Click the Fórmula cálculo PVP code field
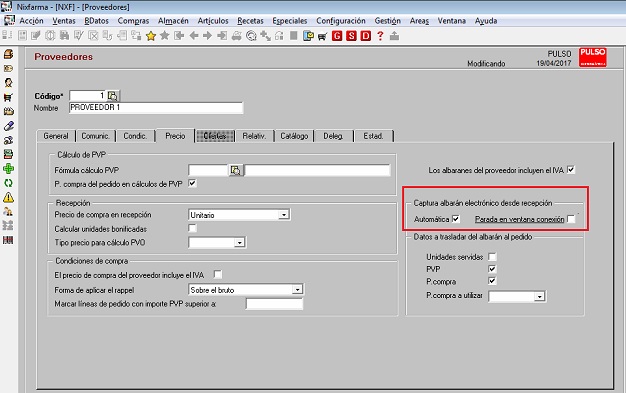Viewport: 626px width, 393px height. point(208,171)
